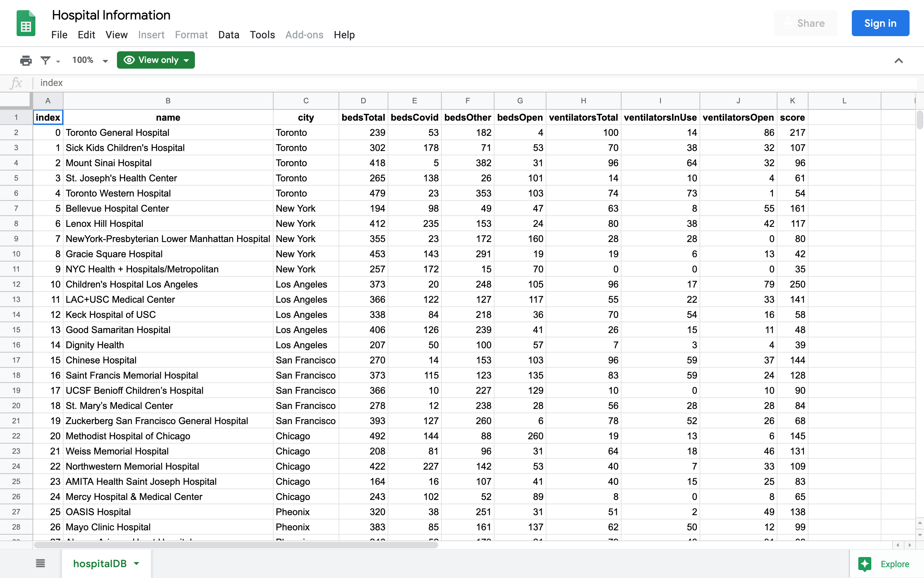Click the select-all corner box
This screenshot has width=924, height=578.
point(15,100)
